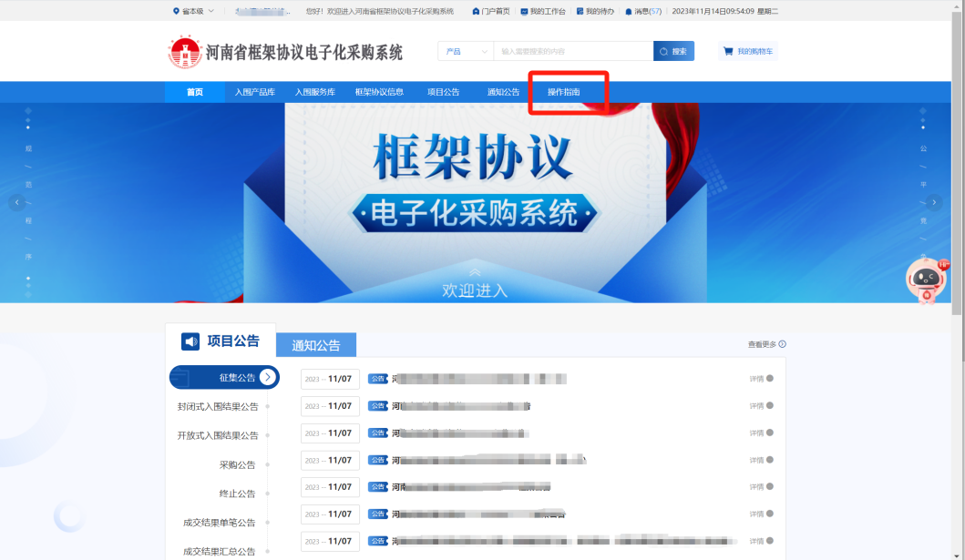Select the 首页 navigation tab
Screen dimensions: 965x560
pos(194,92)
